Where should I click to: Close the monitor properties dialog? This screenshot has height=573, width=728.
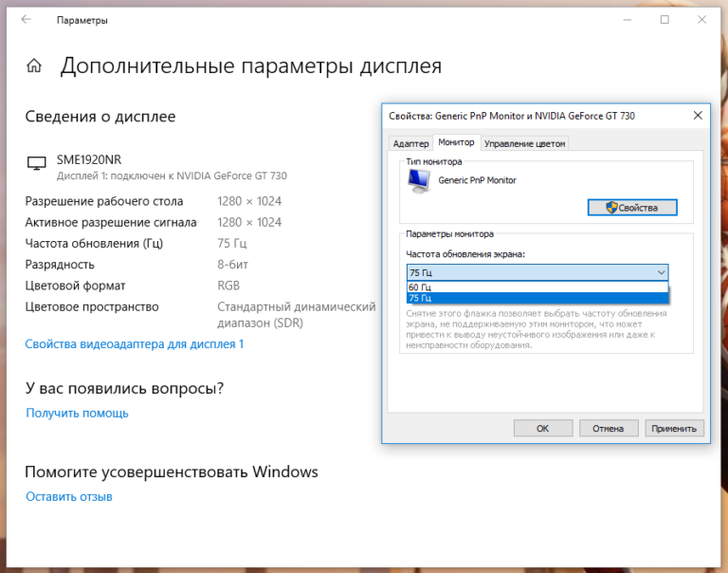tap(697, 115)
